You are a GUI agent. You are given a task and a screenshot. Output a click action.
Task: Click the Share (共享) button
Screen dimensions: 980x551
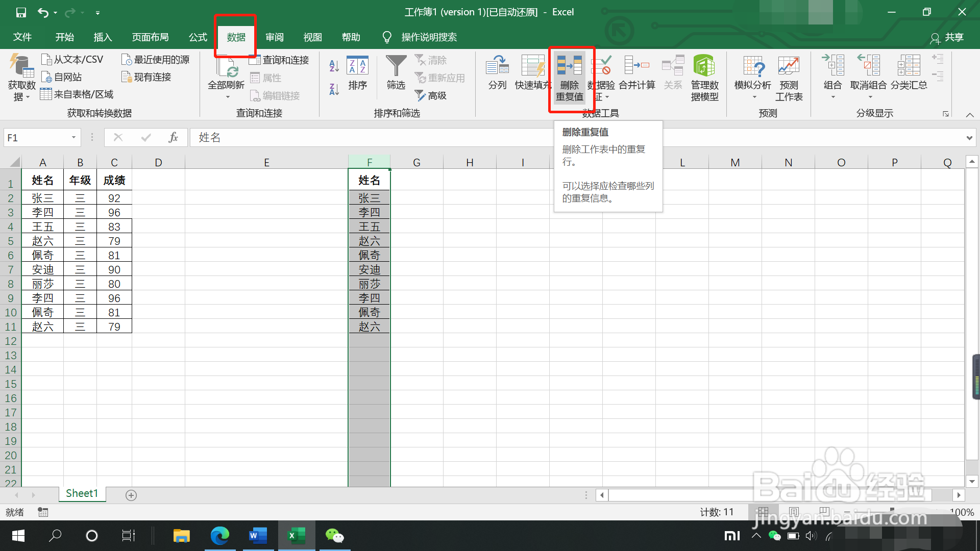point(947,37)
